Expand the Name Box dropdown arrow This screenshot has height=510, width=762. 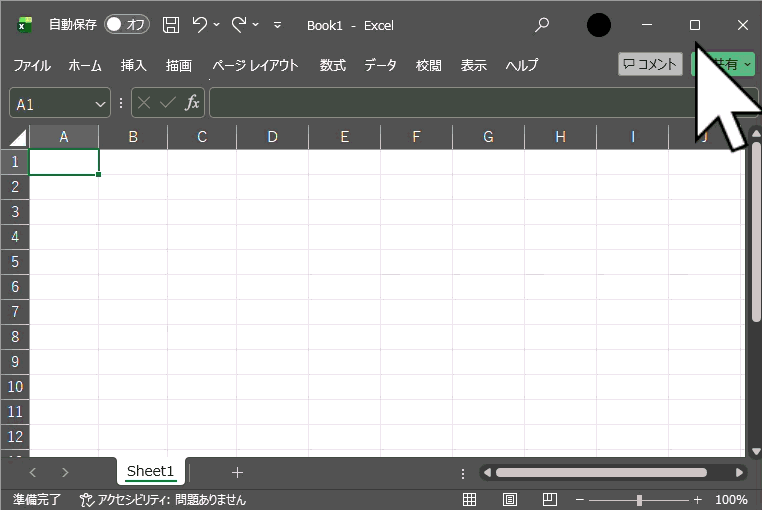100,104
